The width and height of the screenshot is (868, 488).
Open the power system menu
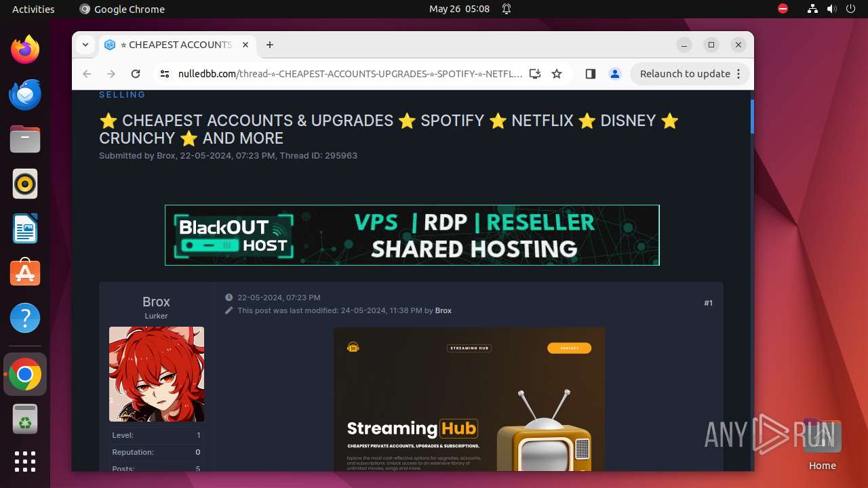[x=850, y=9]
